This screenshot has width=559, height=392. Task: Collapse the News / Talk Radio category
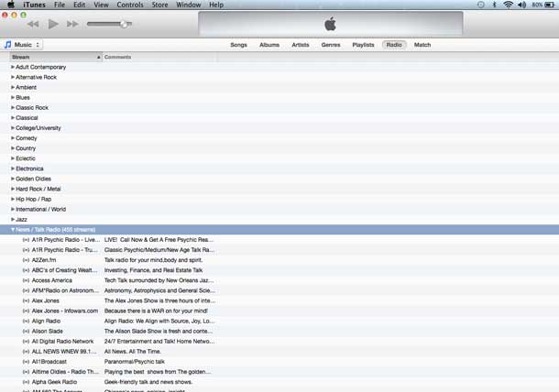[13, 229]
